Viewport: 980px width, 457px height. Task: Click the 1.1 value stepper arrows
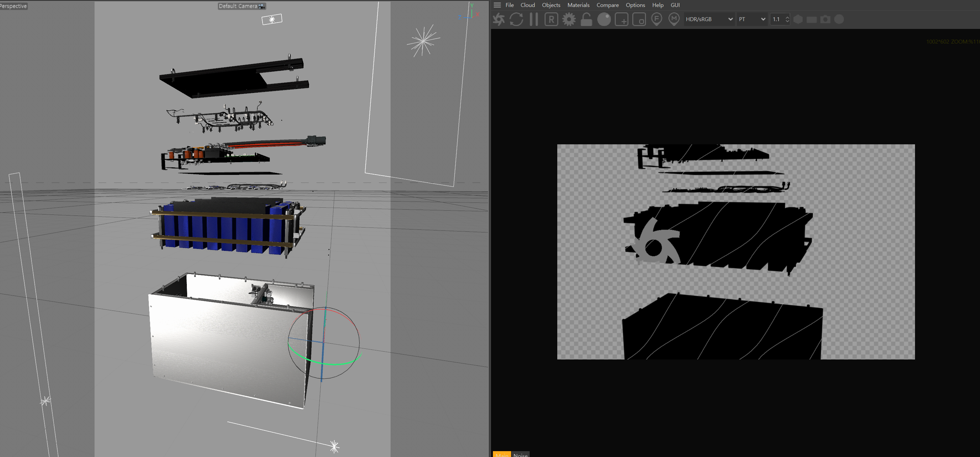click(787, 20)
